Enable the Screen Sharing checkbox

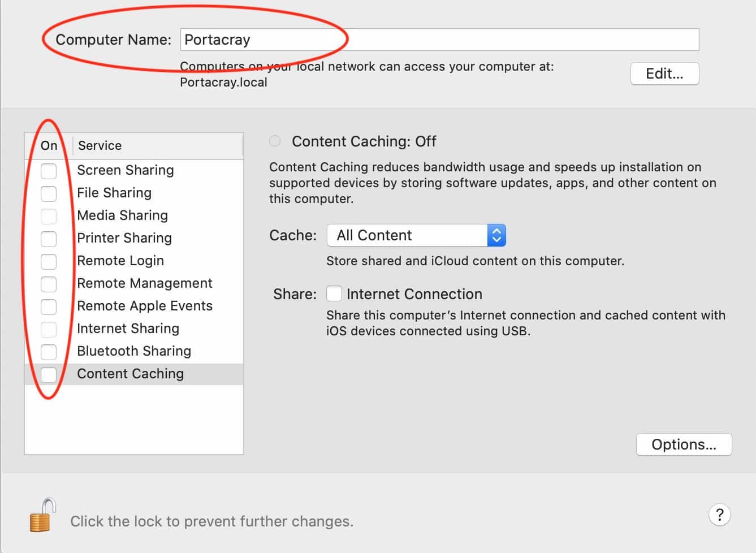[49, 171]
